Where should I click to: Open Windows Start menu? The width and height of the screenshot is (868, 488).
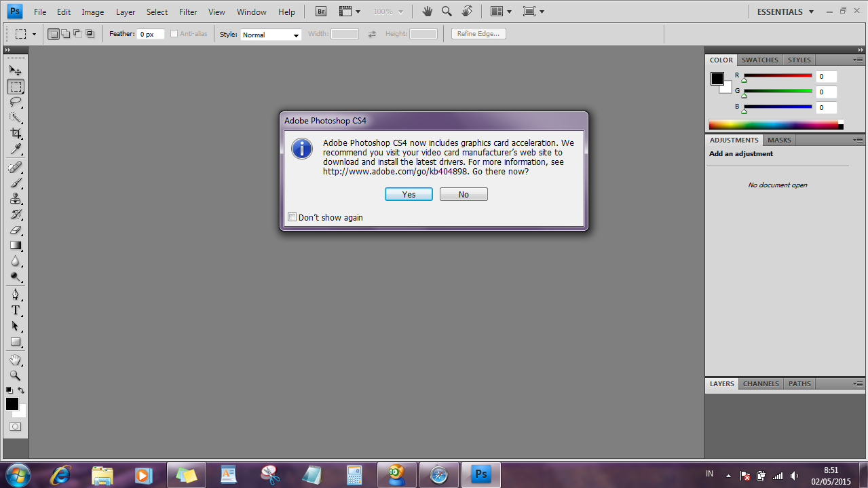[18, 474]
